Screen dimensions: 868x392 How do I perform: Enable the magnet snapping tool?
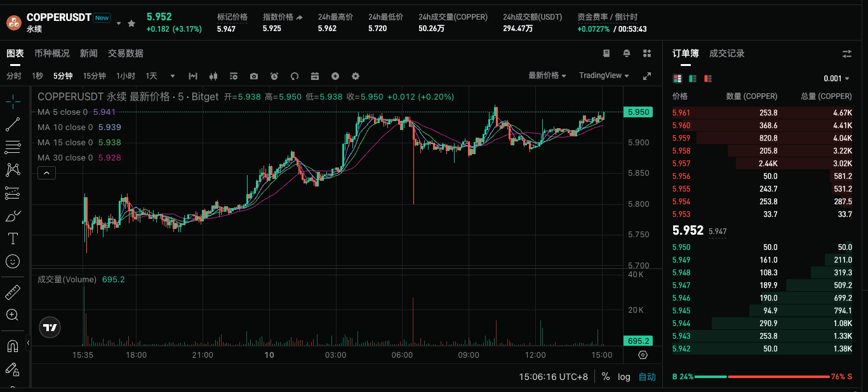point(13,346)
